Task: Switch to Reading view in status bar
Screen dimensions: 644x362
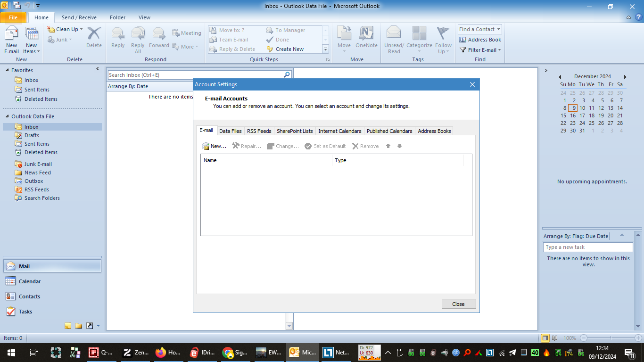Action: (x=555, y=338)
